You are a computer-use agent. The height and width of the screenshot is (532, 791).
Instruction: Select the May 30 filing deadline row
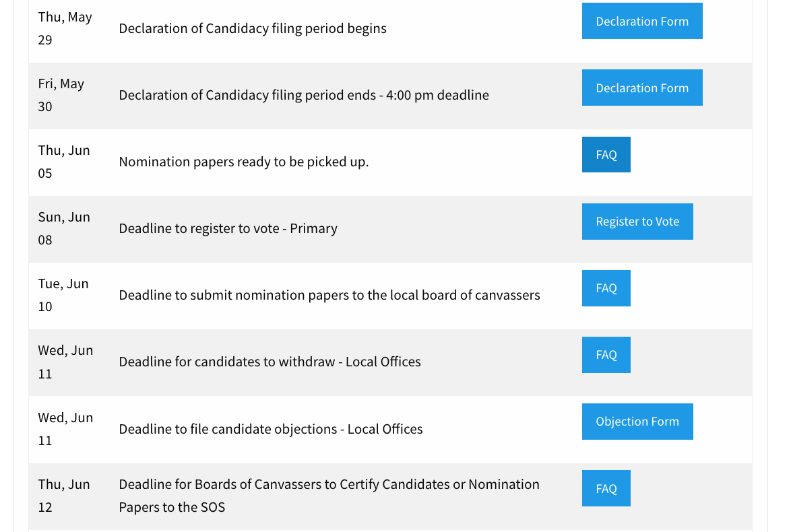[304, 95]
